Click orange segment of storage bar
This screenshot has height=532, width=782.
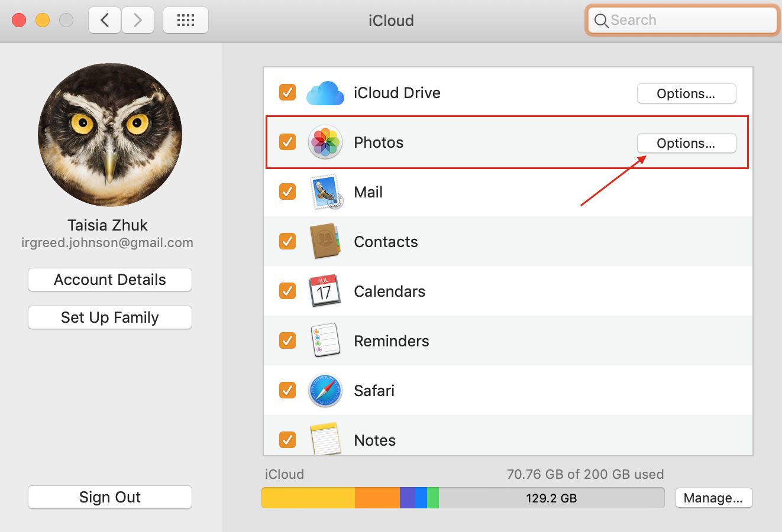pyautogui.click(x=377, y=498)
